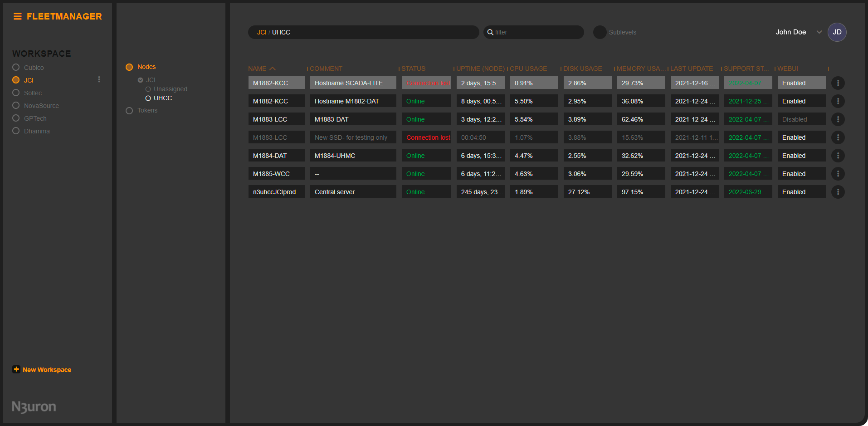Open row actions for M1882-KCC node

(x=838, y=83)
